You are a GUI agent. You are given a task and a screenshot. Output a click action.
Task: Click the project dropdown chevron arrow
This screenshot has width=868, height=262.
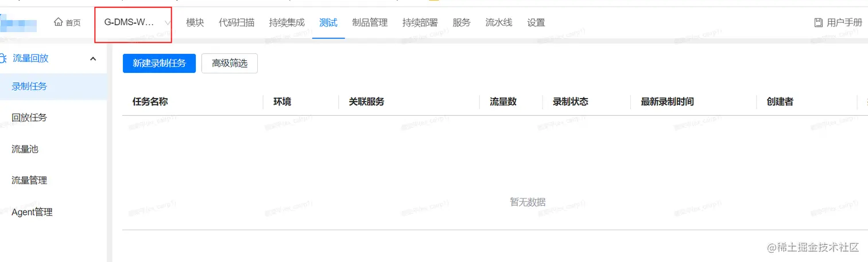[x=168, y=23]
